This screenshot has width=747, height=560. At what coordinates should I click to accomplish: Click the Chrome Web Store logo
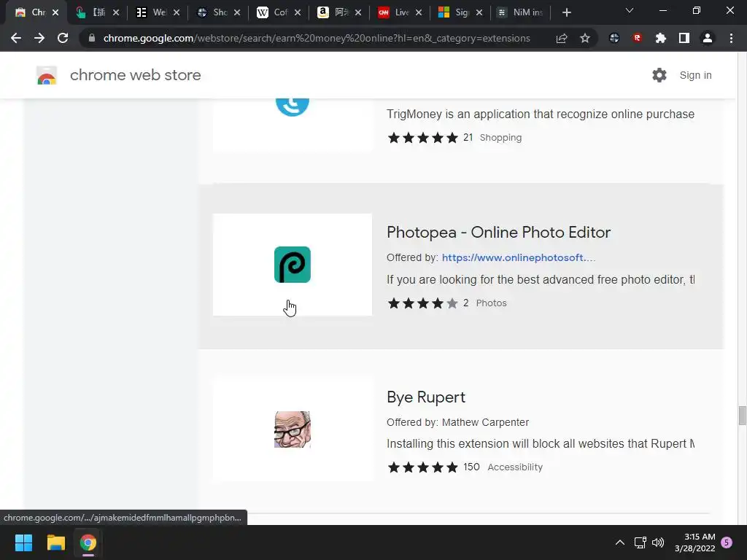click(47, 75)
